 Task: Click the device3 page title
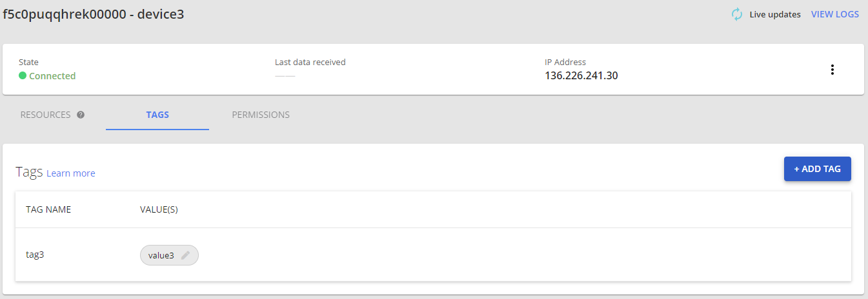(94, 14)
